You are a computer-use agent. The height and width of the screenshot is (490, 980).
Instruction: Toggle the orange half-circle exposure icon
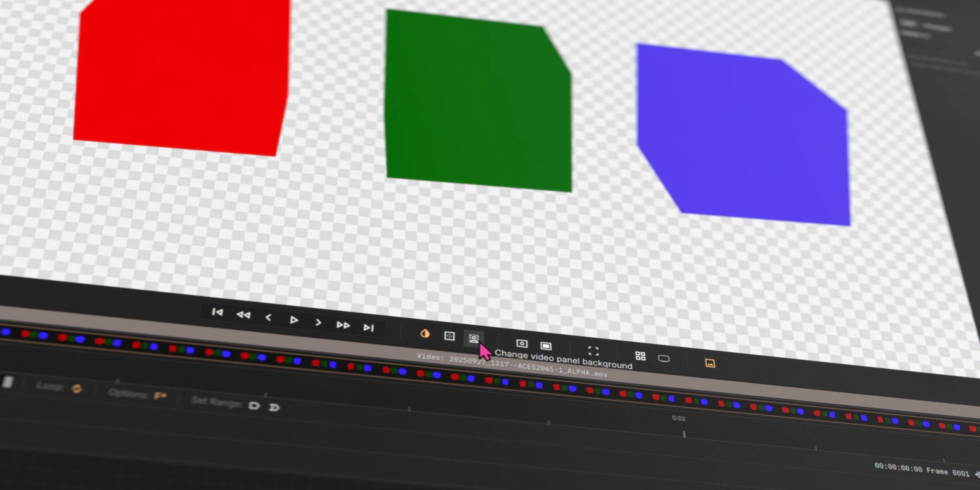point(425,334)
